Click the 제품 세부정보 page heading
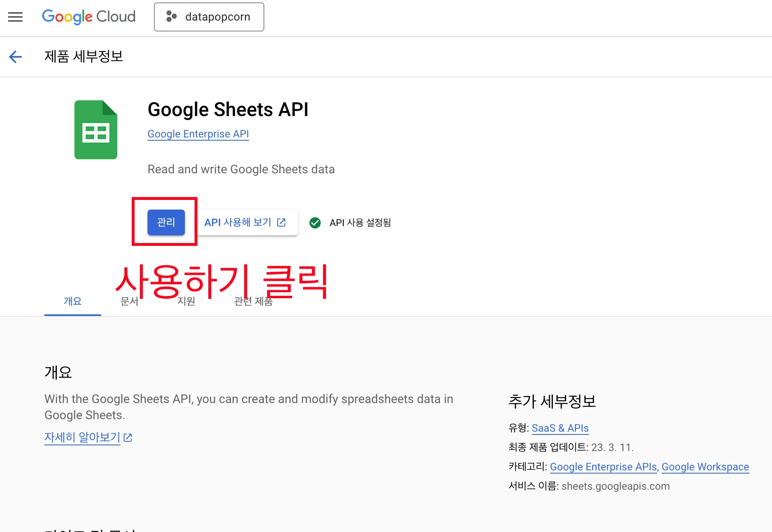The width and height of the screenshot is (772, 532). (x=83, y=56)
